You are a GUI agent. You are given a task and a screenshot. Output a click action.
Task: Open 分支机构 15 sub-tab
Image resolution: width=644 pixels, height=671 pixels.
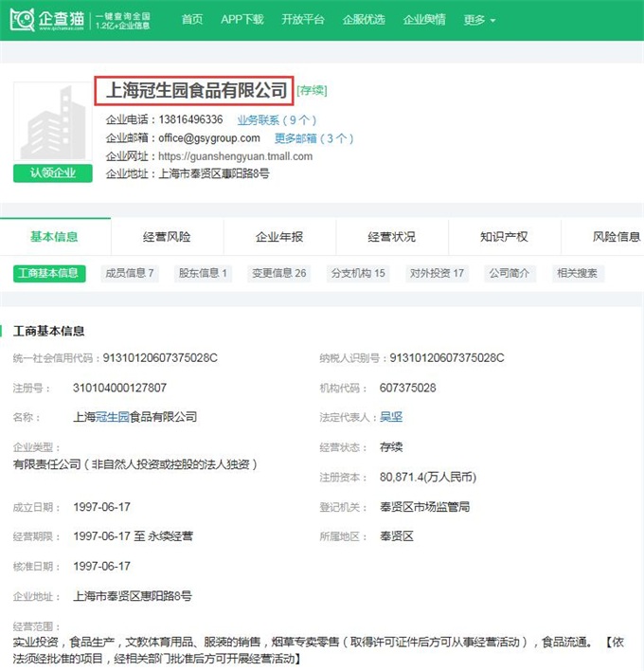(x=358, y=273)
